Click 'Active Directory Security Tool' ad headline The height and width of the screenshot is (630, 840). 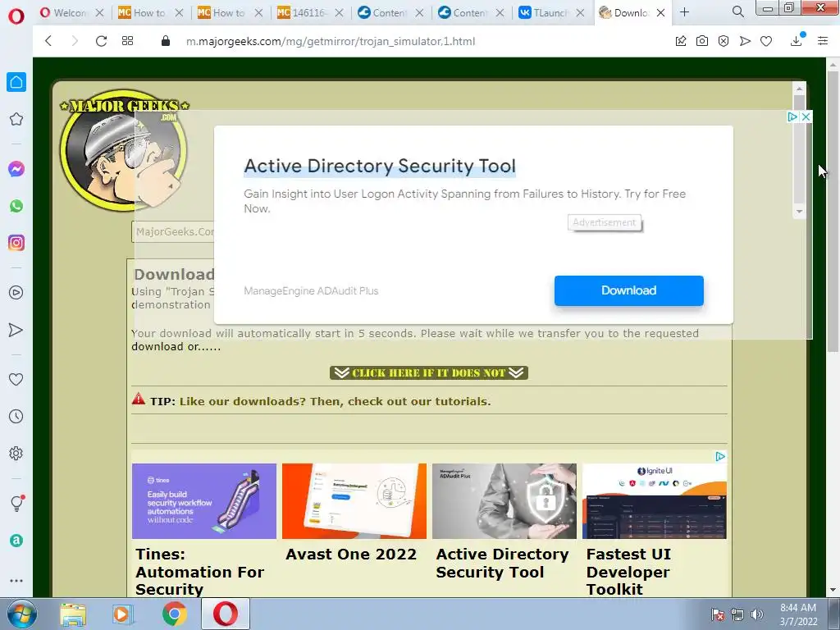[x=380, y=166]
